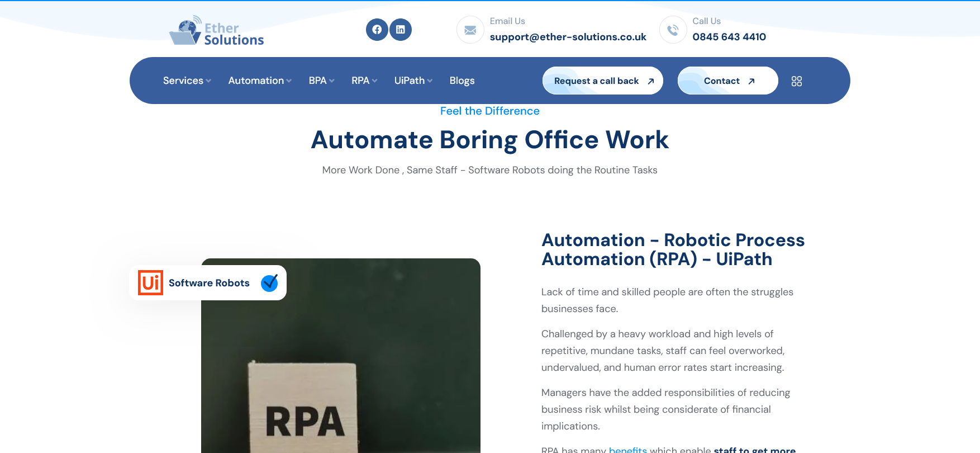This screenshot has height=453, width=980.
Task: Click the UiPath logo icon badge
Action: pos(150,283)
